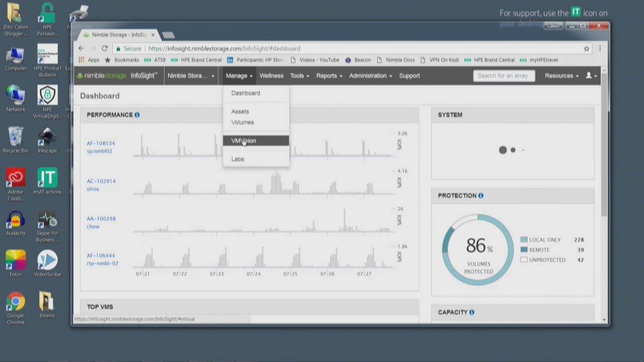
Task: Launch VideoScribe from the desktop
Action: [47, 263]
